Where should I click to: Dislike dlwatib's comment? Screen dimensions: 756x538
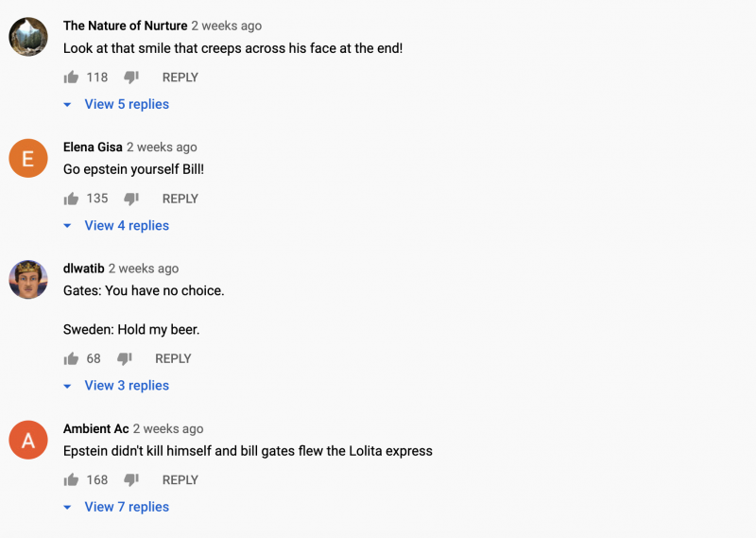point(125,358)
